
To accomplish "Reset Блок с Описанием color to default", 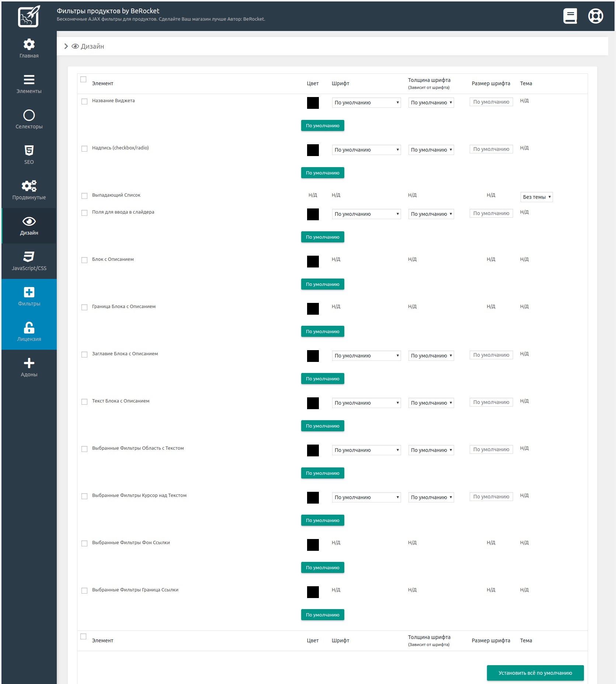I will point(323,284).
